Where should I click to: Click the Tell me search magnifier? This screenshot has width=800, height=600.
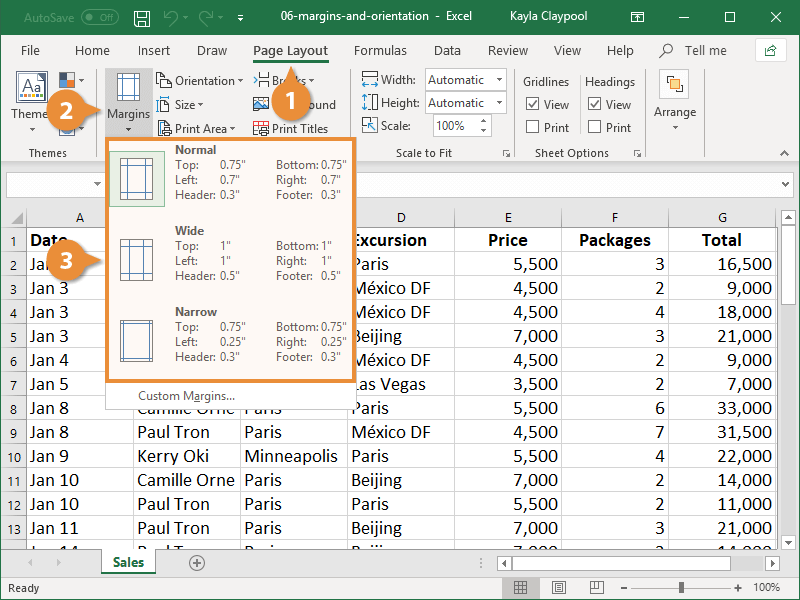pyautogui.click(x=666, y=51)
